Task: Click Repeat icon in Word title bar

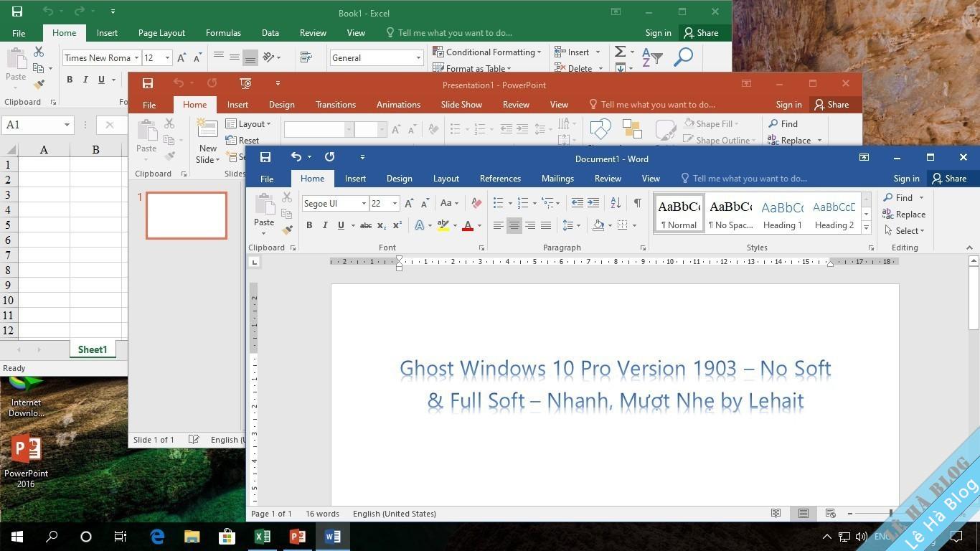Action: coord(329,157)
